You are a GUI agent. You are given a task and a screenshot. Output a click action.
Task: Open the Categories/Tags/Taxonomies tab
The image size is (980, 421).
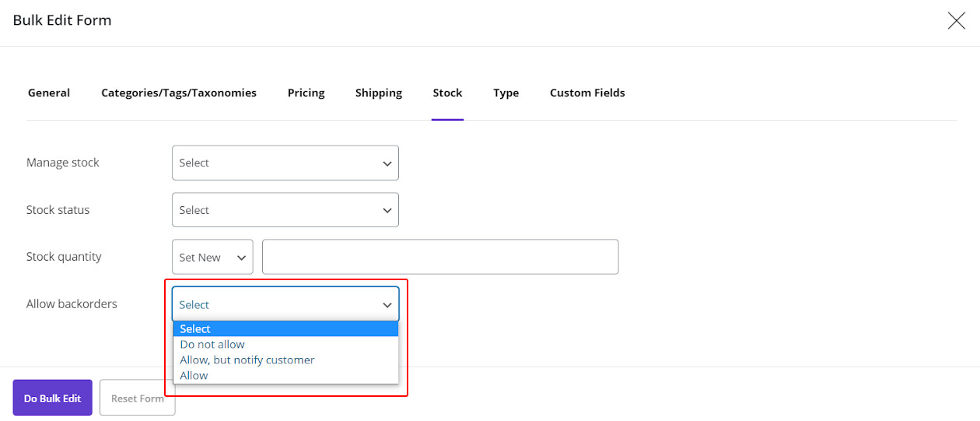tap(179, 93)
